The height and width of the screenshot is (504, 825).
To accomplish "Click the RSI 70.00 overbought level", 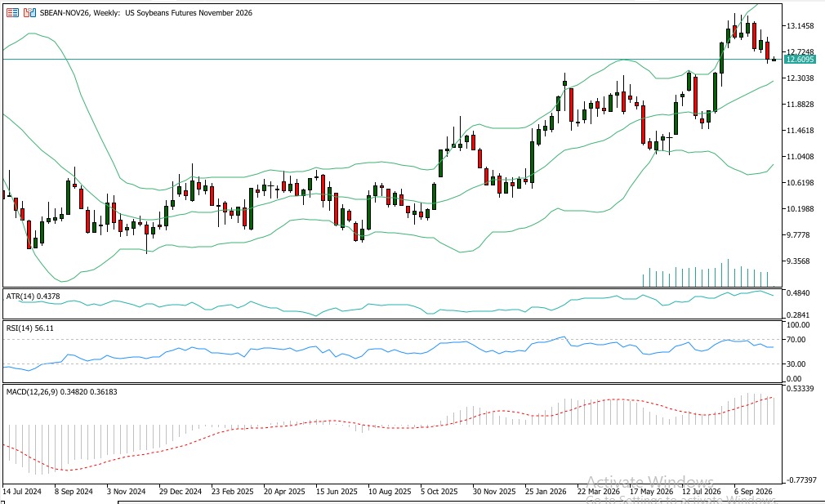I will (x=796, y=339).
